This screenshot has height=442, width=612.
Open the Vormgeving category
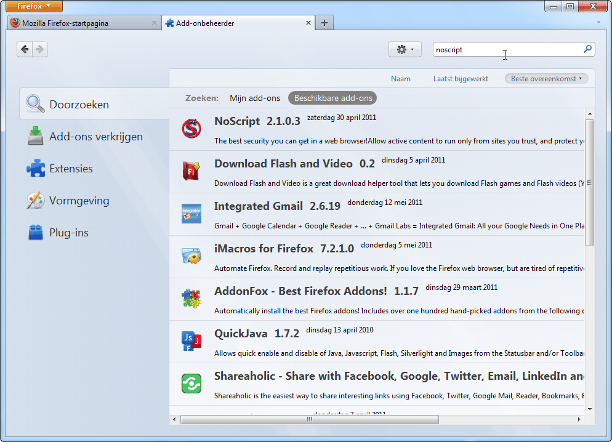tap(94, 200)
